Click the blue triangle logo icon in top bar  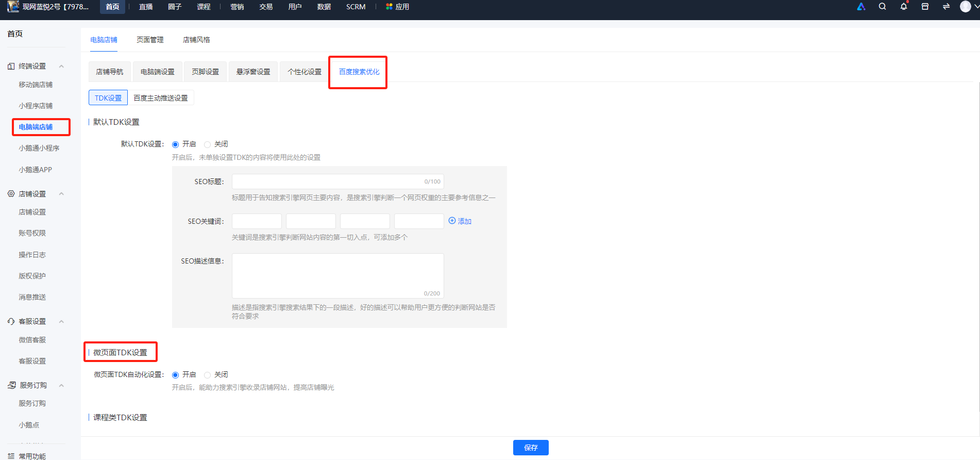tap(861, 7)
